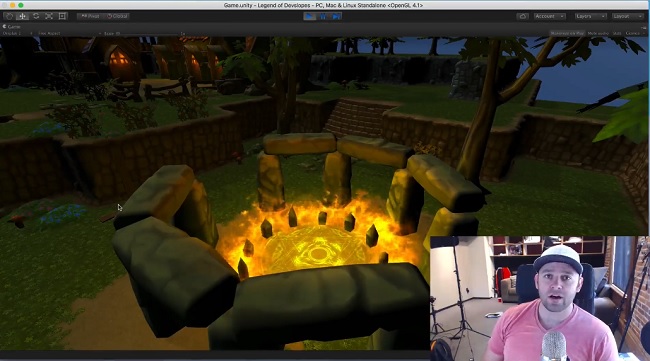
Task: Stop play mode with Play button
Action: click(309, 16)
